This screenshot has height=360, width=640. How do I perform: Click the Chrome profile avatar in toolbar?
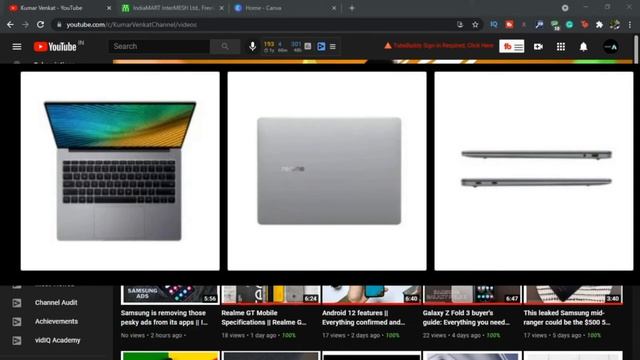pyautogui.click(x=615, y=24)
